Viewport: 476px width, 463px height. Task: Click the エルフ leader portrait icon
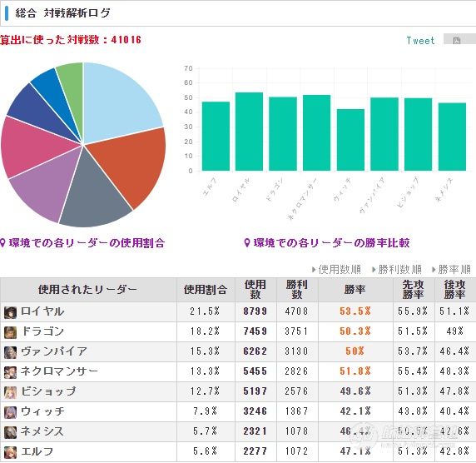pos(10,452)
